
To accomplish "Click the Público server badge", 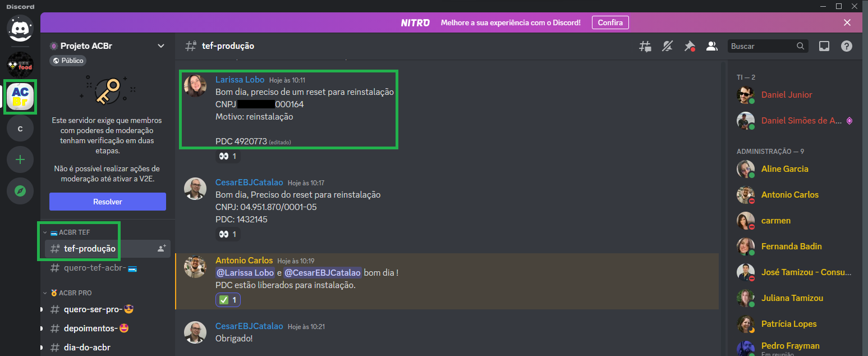I will tap(68, 61).
